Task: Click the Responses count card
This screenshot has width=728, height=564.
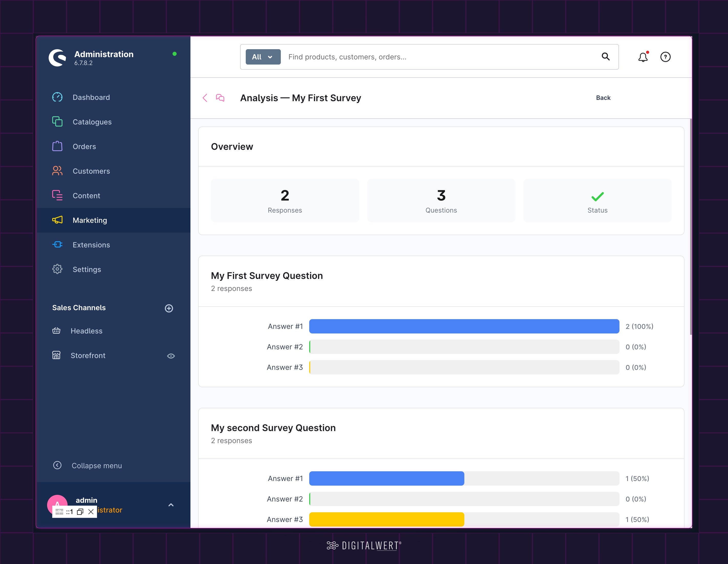Action: (285, 201)
